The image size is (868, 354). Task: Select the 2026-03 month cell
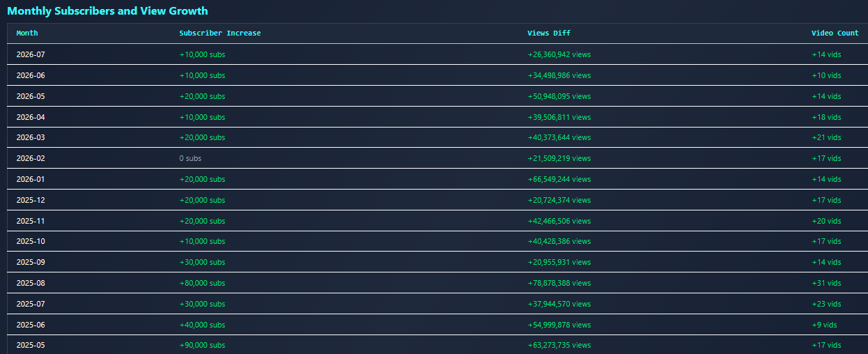pyautogui.click(x=31, y=137)
